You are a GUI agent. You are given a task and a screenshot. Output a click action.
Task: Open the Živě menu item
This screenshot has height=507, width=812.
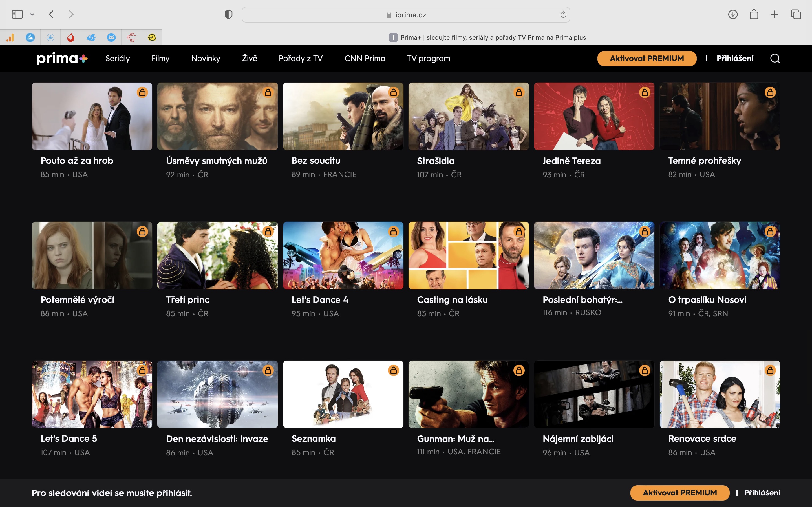[x=249, y=59]
